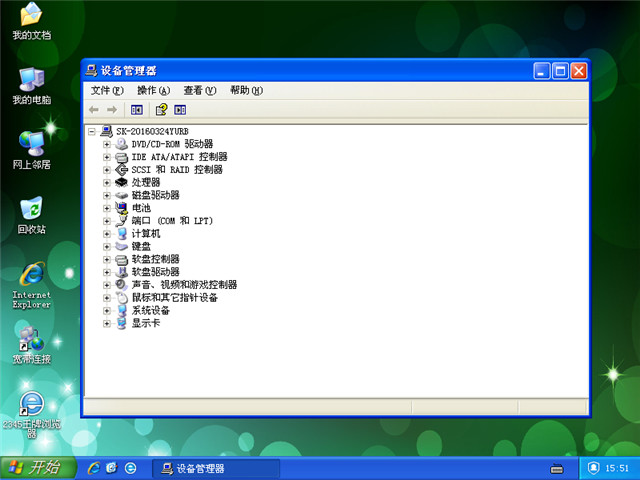Screen dimensions: 640x480
Task: Click the mouse icon beside 鼠标和其它指针设备
Action: pos(122,298)
